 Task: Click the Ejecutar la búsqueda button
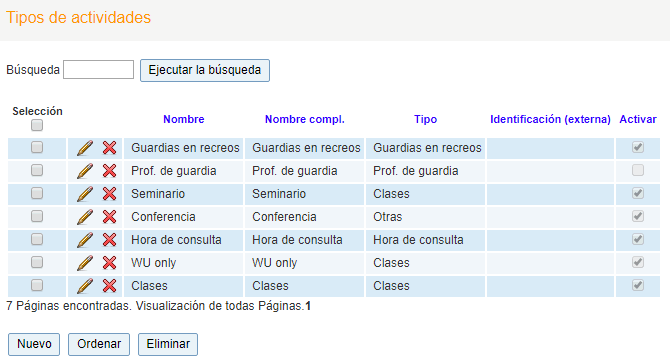coord(205,70)
